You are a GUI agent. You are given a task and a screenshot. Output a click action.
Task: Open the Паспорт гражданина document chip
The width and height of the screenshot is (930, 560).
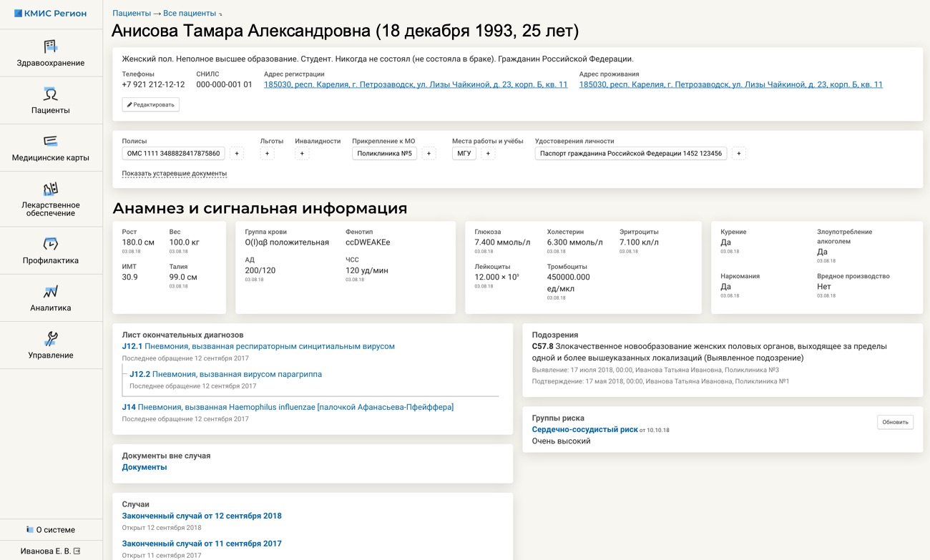pos(631,154)
